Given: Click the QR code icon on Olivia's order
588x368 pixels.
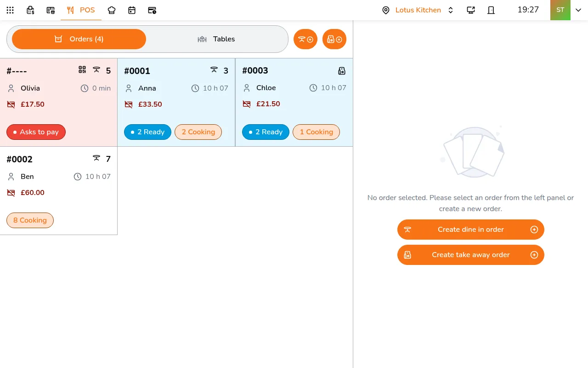Looking at the screenshot, I should (82, 70).
